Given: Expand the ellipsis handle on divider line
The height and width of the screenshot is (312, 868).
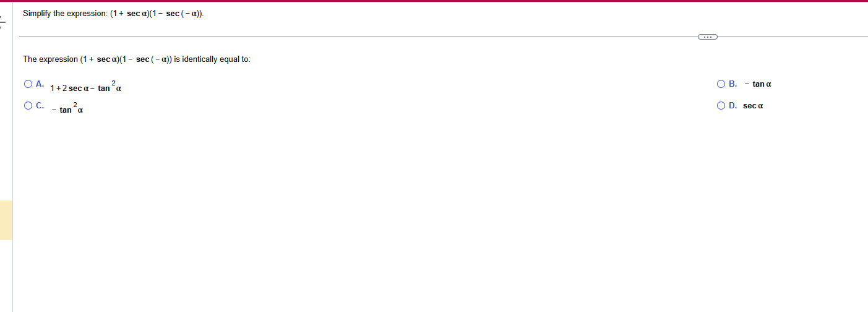Looking at the screenshot, I should point(708,37).
